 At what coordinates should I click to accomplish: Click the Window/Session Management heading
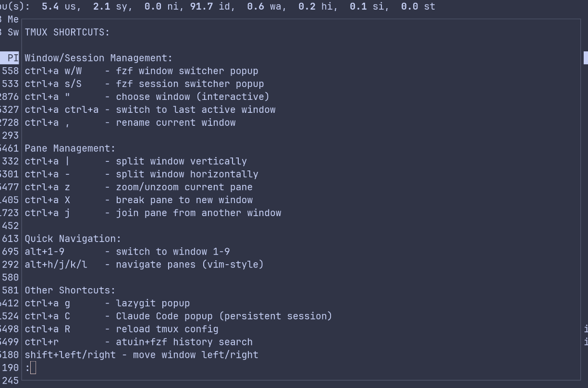(x=98, y=58)
